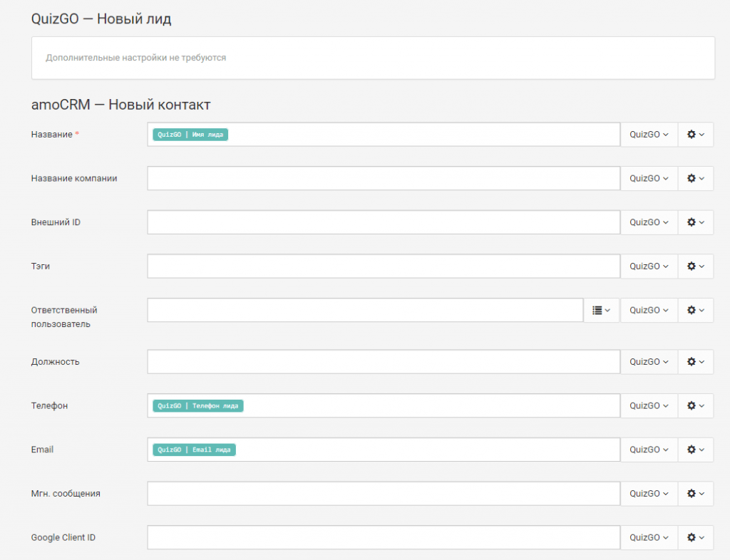The height and width of the screenshot is (560, 730).
Task: Select the 'QuizGO | Телефон лида' tag
Action: pos(197,406)
